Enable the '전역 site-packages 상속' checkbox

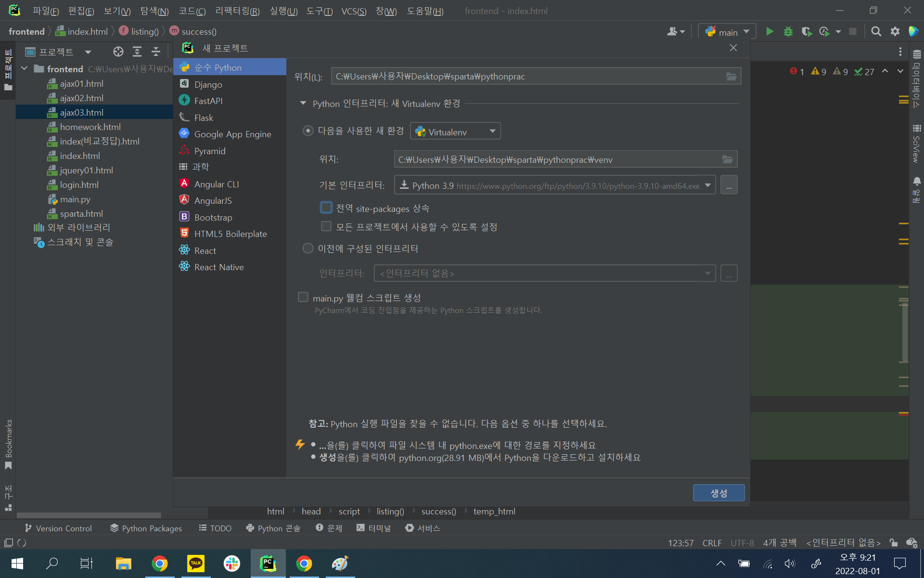326,208
